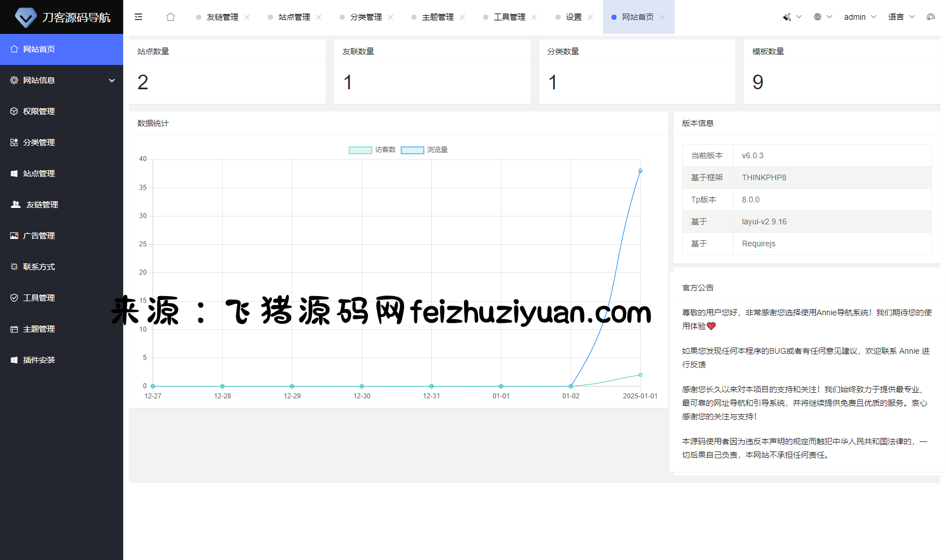Image resolution: width=946 pixels, height=560 pixels.
Task: Click the sidebar collapse menu icon
Action: 138,17
